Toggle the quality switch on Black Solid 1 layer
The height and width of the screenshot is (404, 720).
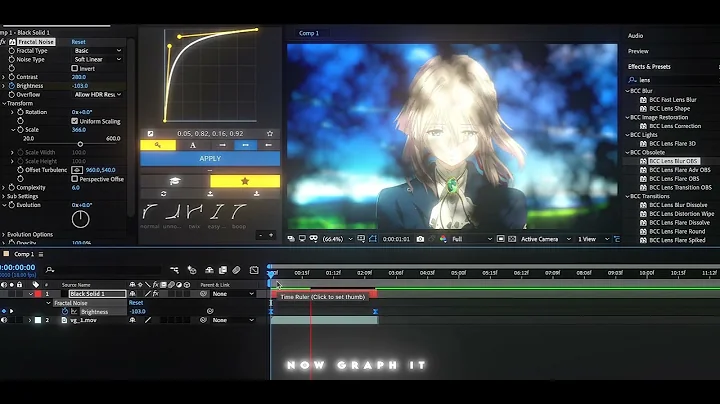click(x=147, y=294)
